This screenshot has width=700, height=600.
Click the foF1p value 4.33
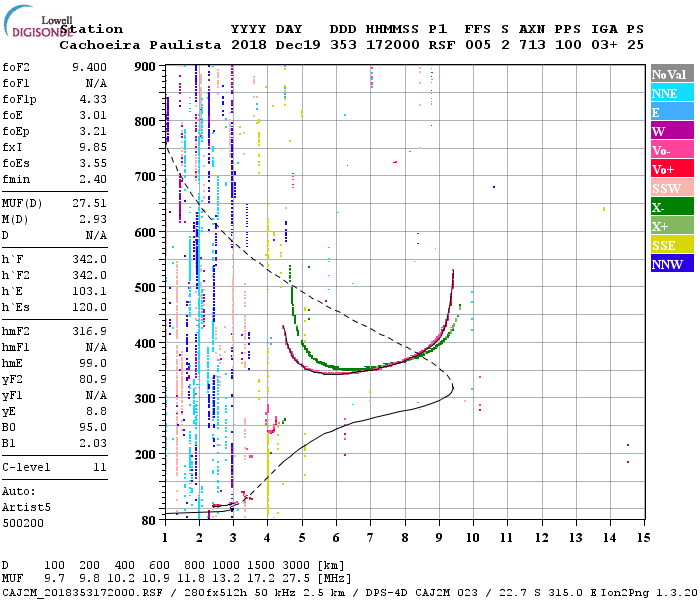point(93,100)
